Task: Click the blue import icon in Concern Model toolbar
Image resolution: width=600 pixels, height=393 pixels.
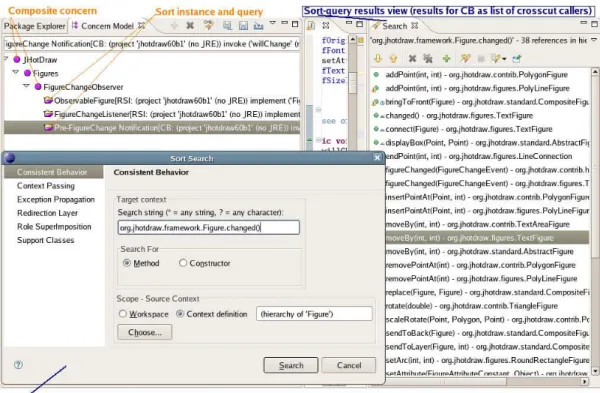Action: point(259,26)
